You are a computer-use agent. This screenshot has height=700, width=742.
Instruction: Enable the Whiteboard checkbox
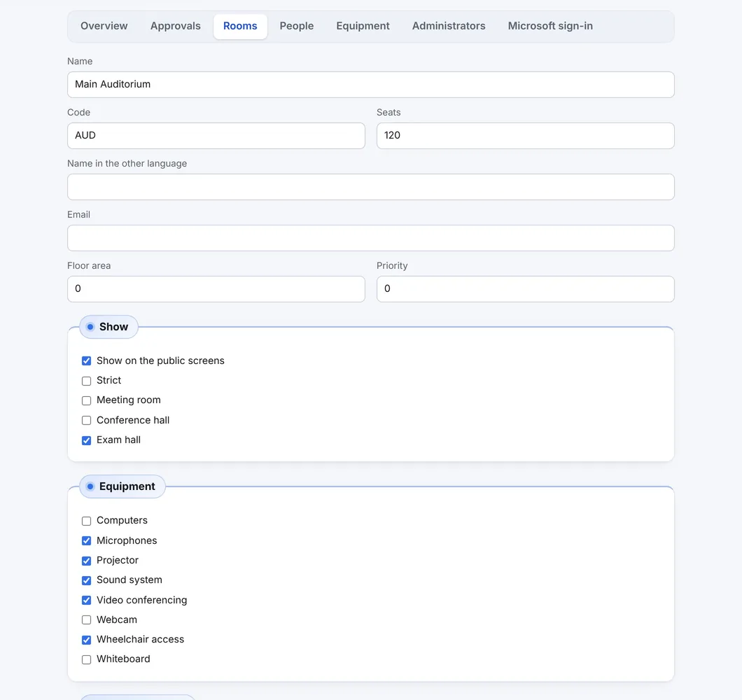click(86, 660)
